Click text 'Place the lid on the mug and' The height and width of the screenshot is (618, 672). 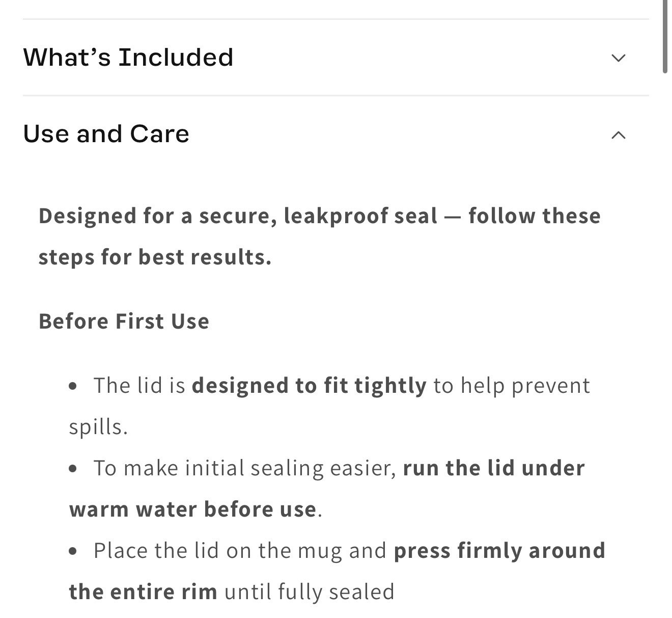click(x=240, y=551)
